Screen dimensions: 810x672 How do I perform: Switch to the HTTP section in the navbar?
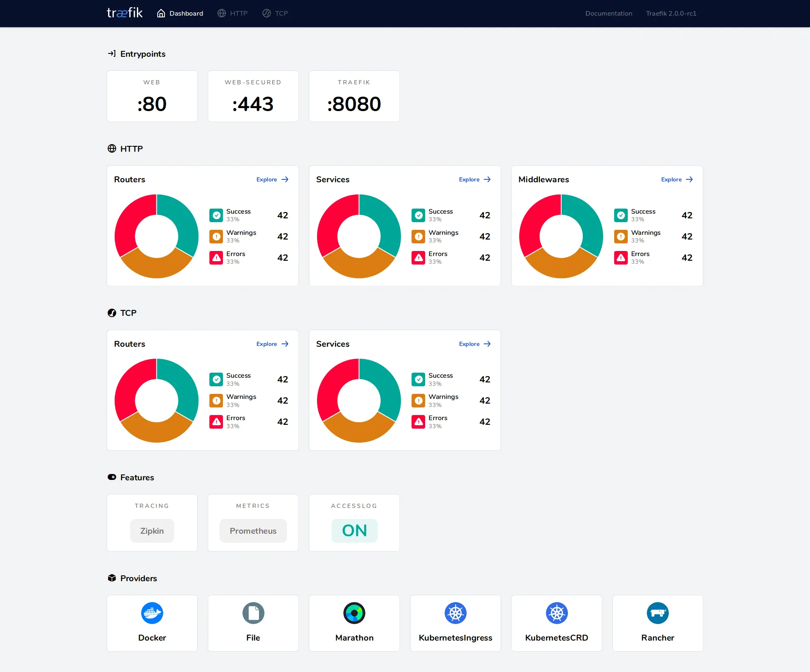click(232, 13)
